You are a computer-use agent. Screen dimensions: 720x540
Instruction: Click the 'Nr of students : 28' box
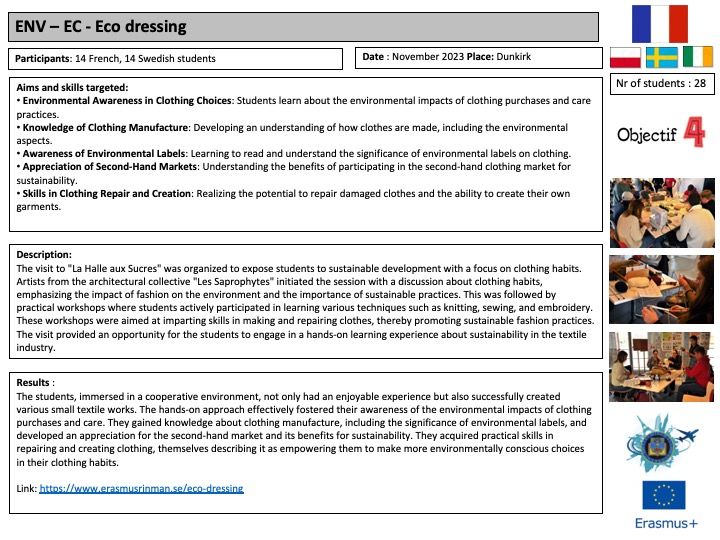(662, 84)
